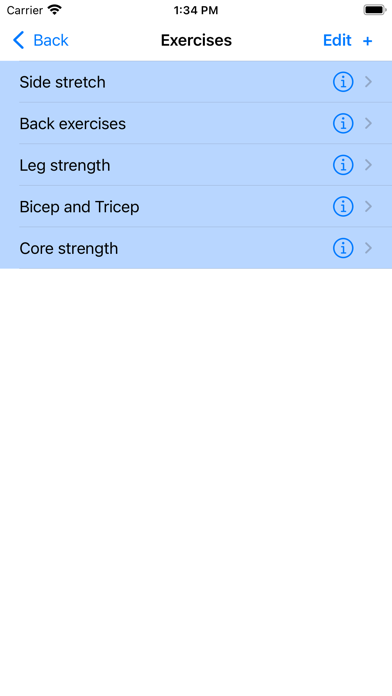Click Leg strength disclosure chevron

368,165
